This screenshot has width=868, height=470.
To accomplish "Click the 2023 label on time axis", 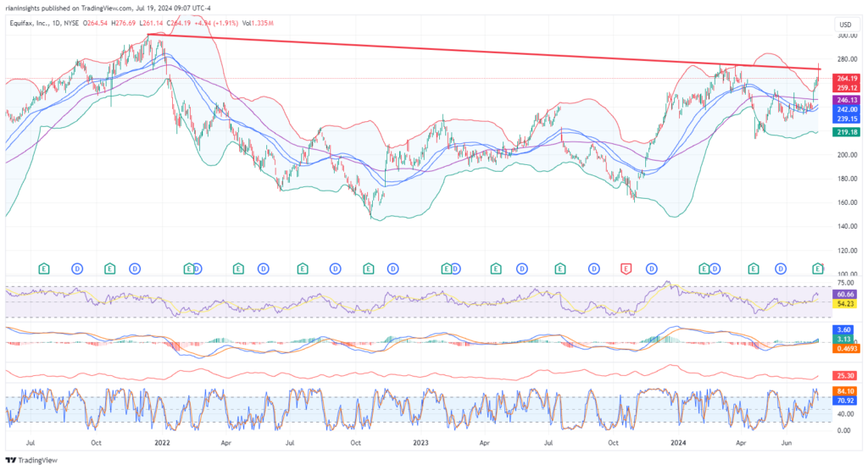I will pyautogui.click(x=420, y=442).
